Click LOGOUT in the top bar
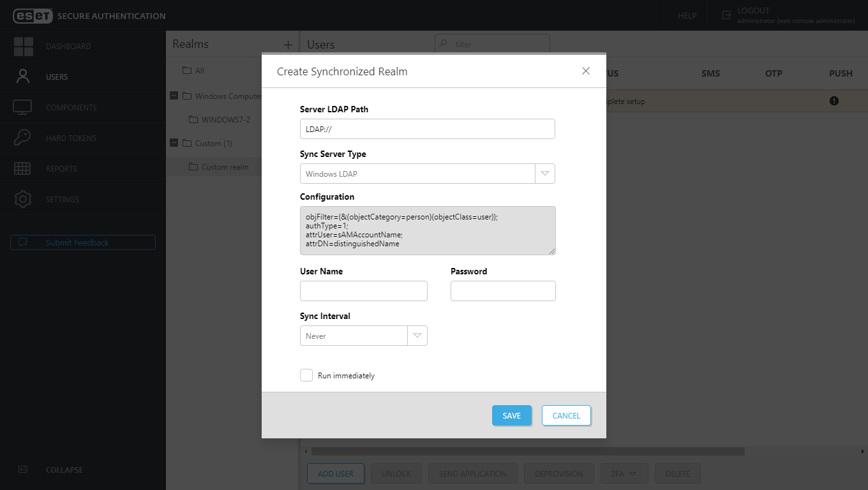Image resolution: width=868 pixels, height=490 pixels. pyautogui.click(x=753, y=11)
